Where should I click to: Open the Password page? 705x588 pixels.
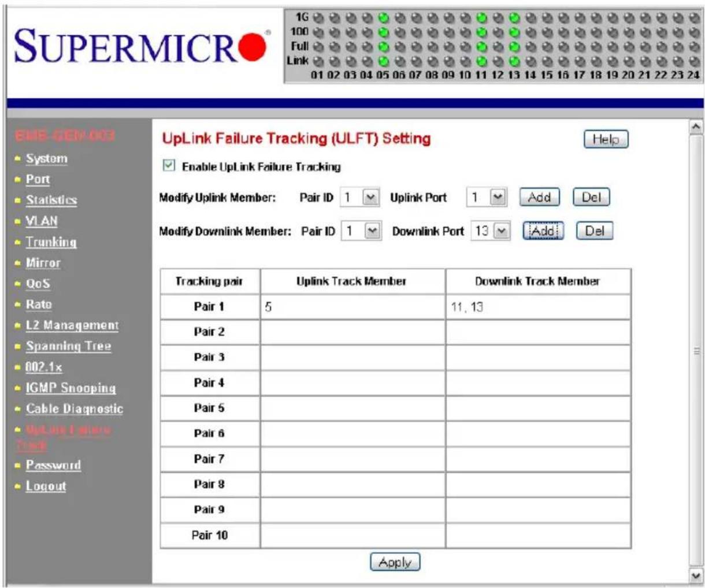53,465
